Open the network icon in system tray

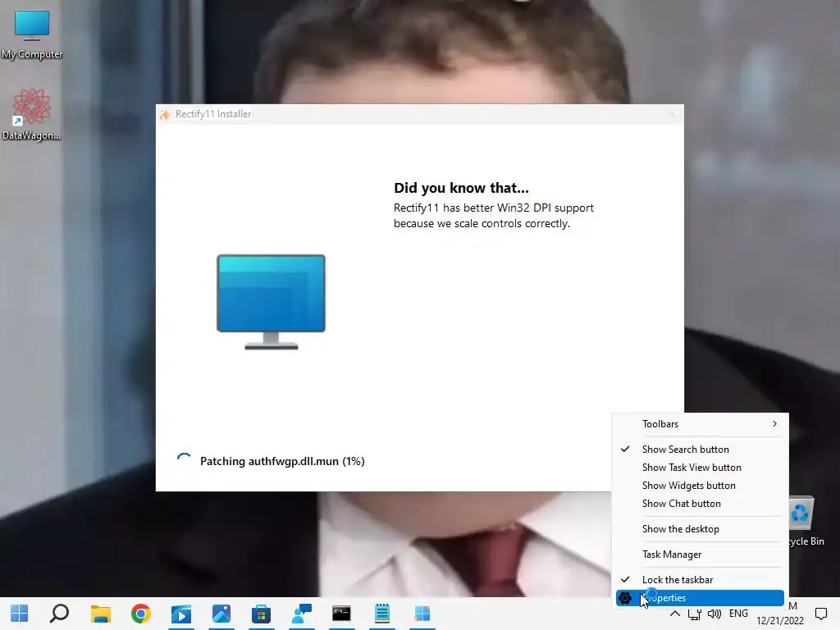pos(694,614)
